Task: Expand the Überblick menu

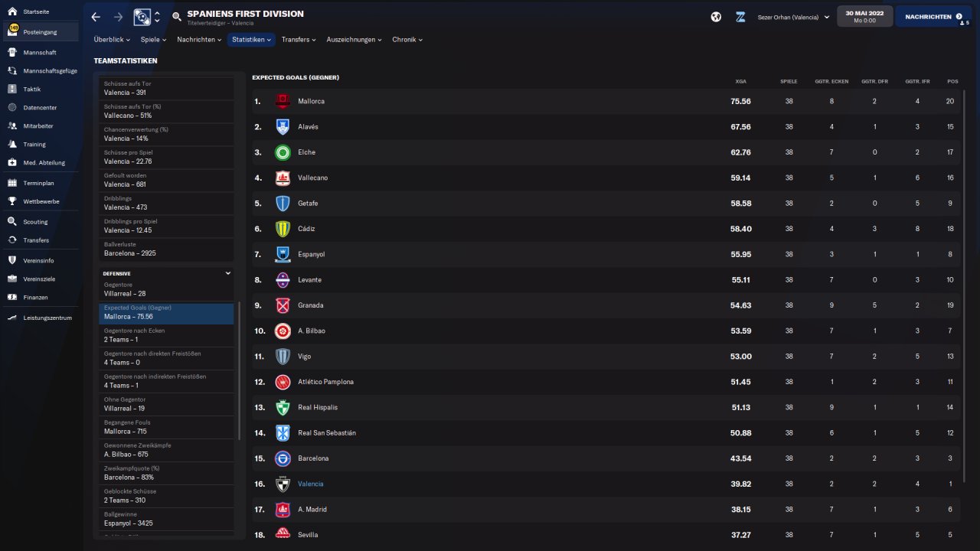Action: coord(112,39)
